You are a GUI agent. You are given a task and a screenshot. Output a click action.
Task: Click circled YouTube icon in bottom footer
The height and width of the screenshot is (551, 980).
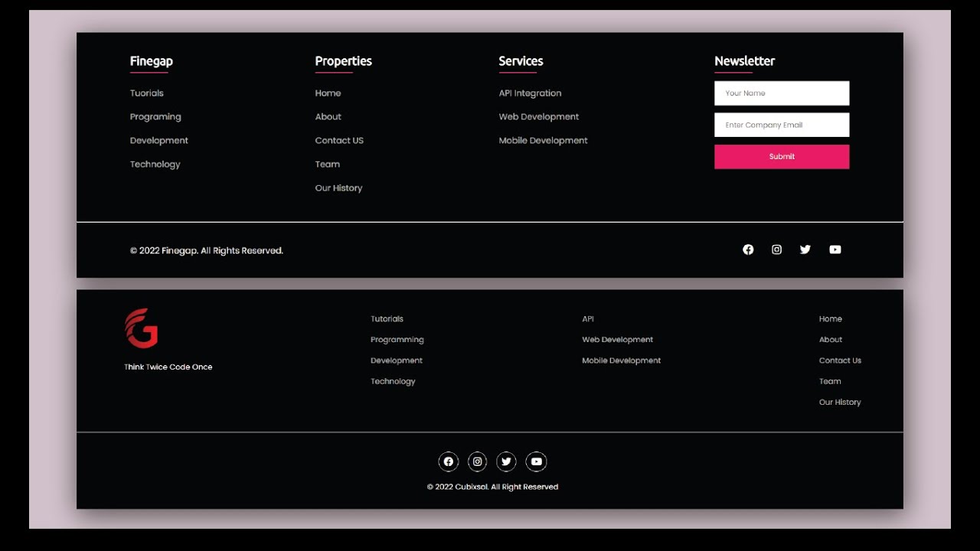tap(536, 461)
